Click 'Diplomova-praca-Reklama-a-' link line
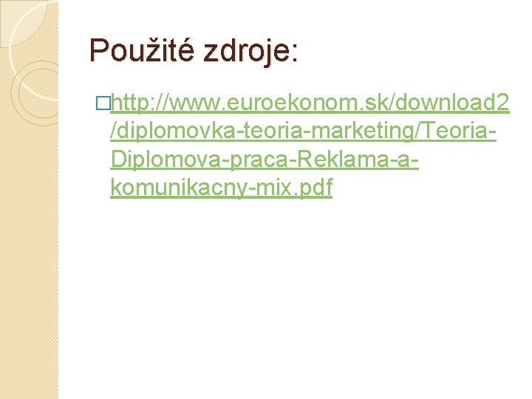Viewport: 532px width, 399px height. (x=265, y=159)
